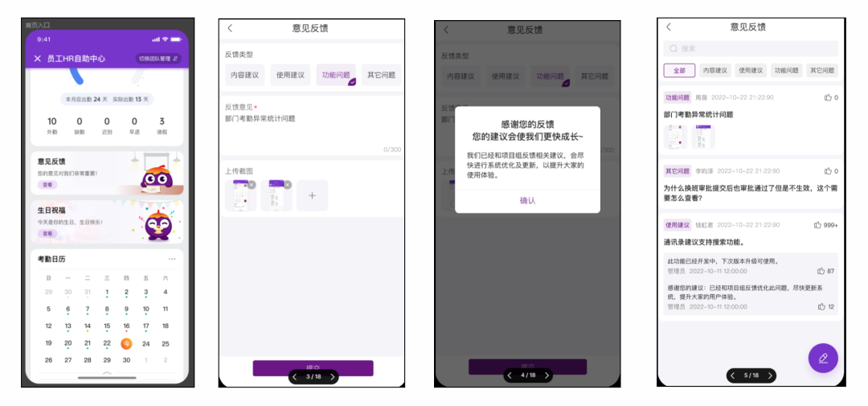868x406 pixels.
Task: Go back from the feedback list screen
Action: pos(669,27)
